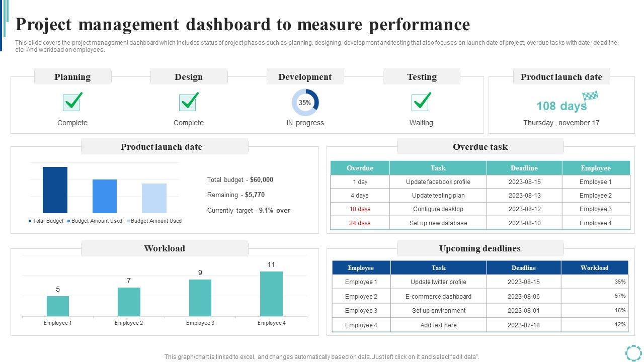Click the medium blue Budget Amount Used legend swatch

pyautogui.click(x=68, y=221)
